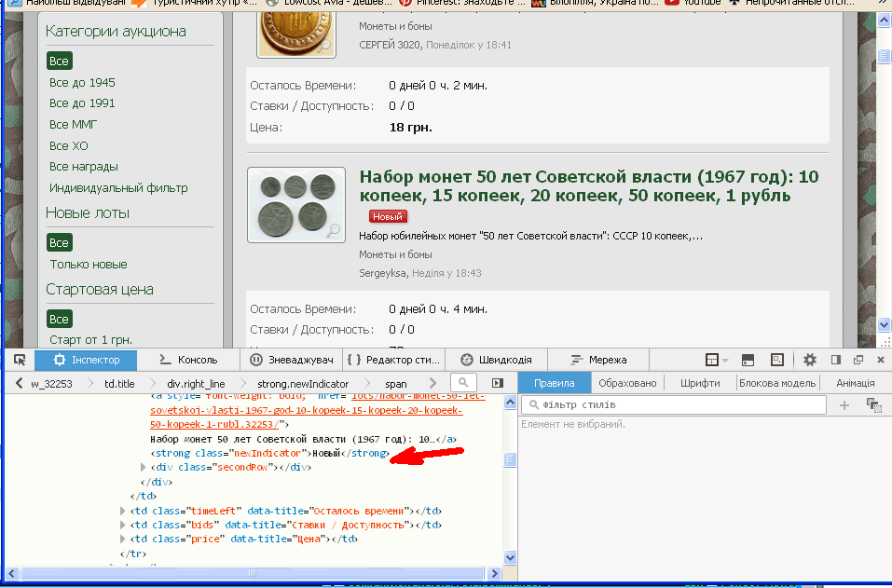892x588 pixels.
Task: Enlarge the gold coin thumbnail
Action: click(x=296, y=34)
